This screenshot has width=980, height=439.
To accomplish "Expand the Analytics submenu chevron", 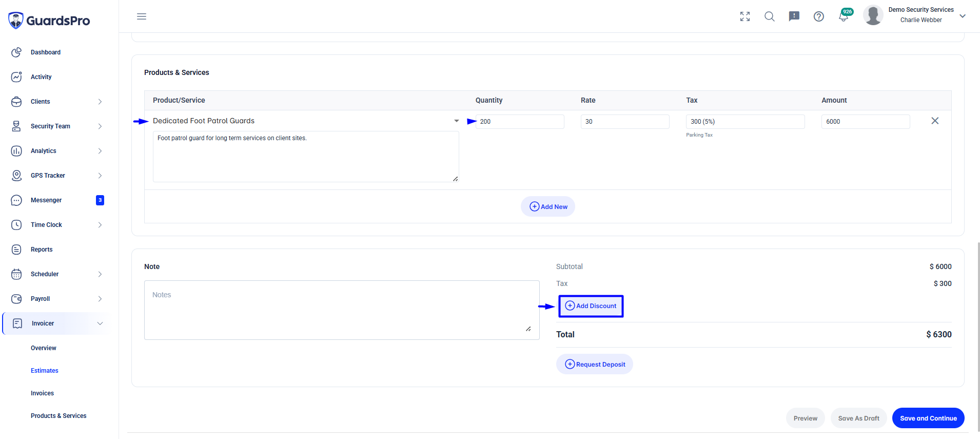I will [x=100, y=151].
